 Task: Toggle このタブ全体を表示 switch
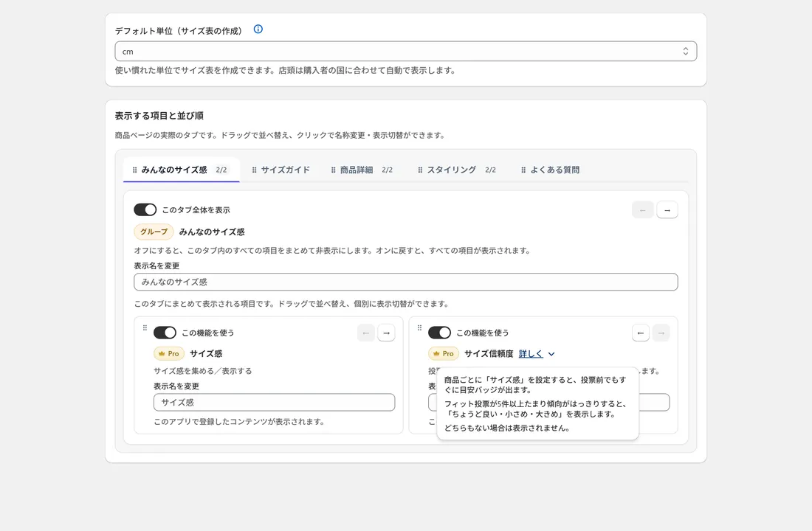point(145,209)
